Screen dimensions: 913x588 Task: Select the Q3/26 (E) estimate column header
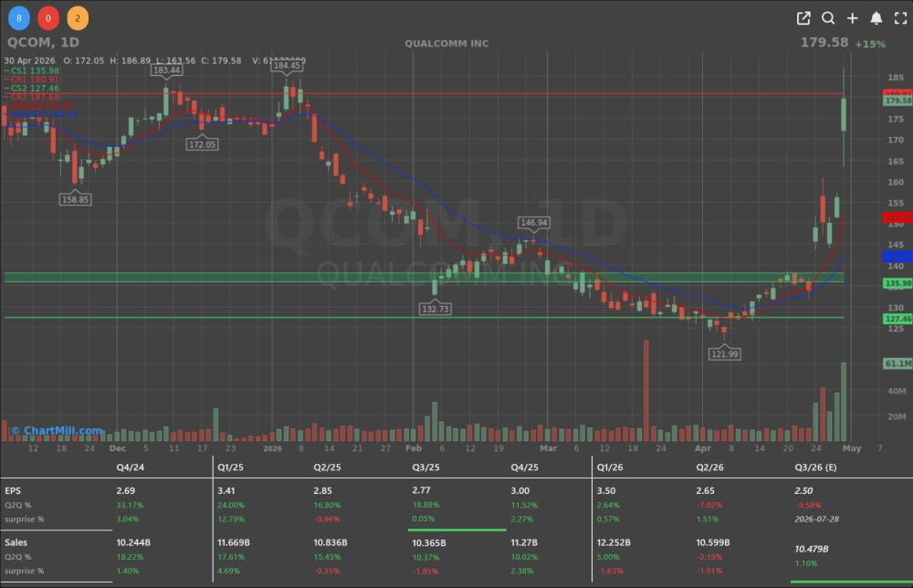(x=815, y=467)
